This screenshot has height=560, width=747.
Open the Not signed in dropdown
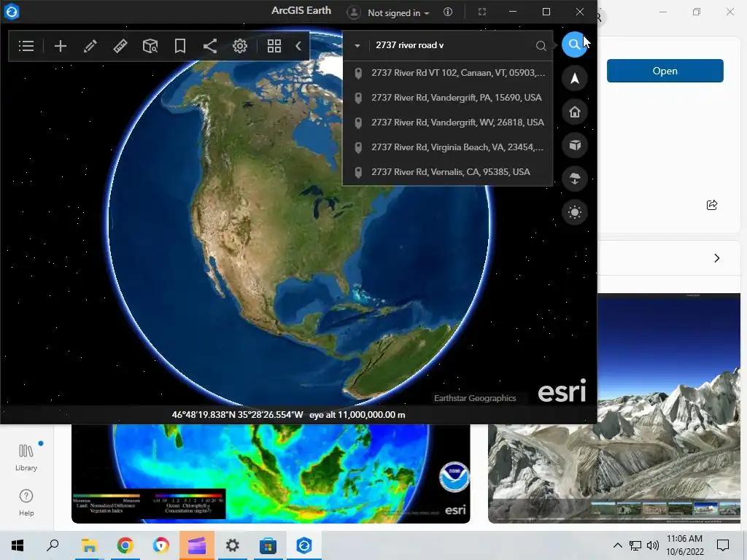point(398,13)
